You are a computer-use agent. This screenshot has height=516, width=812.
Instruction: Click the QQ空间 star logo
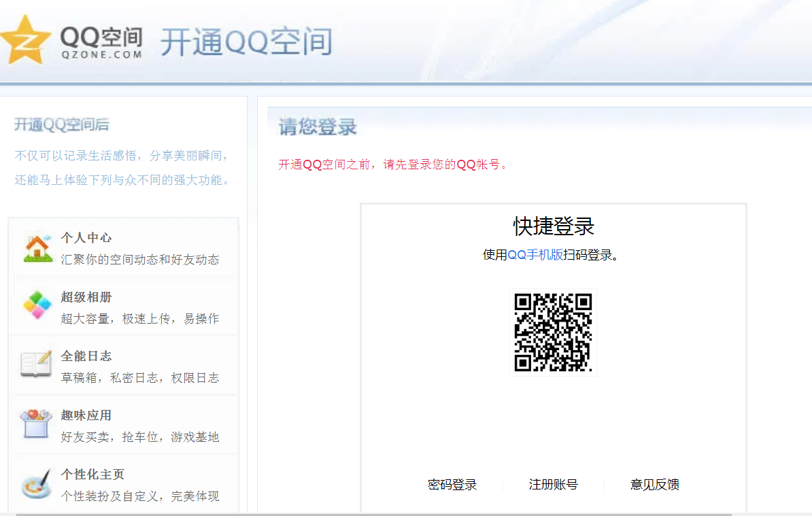(25, 40)
